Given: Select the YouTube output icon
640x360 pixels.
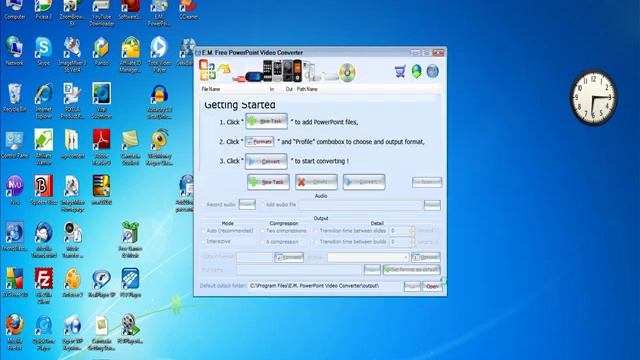Looking at the screenshot, I should (x=238, y=78).
